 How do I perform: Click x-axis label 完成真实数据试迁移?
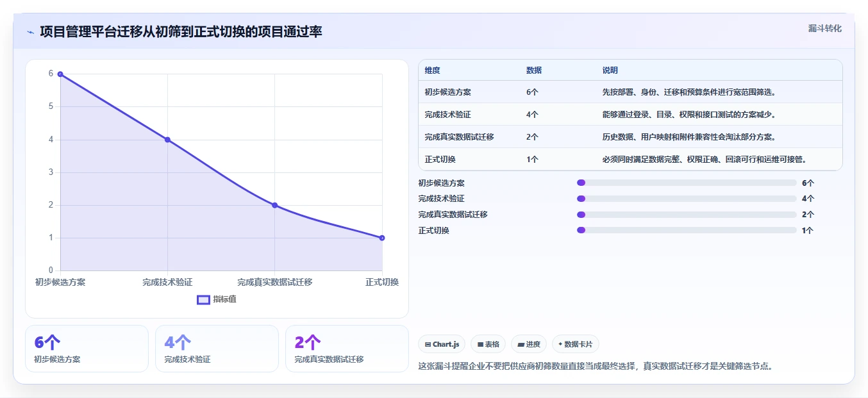tap(275, 282)
